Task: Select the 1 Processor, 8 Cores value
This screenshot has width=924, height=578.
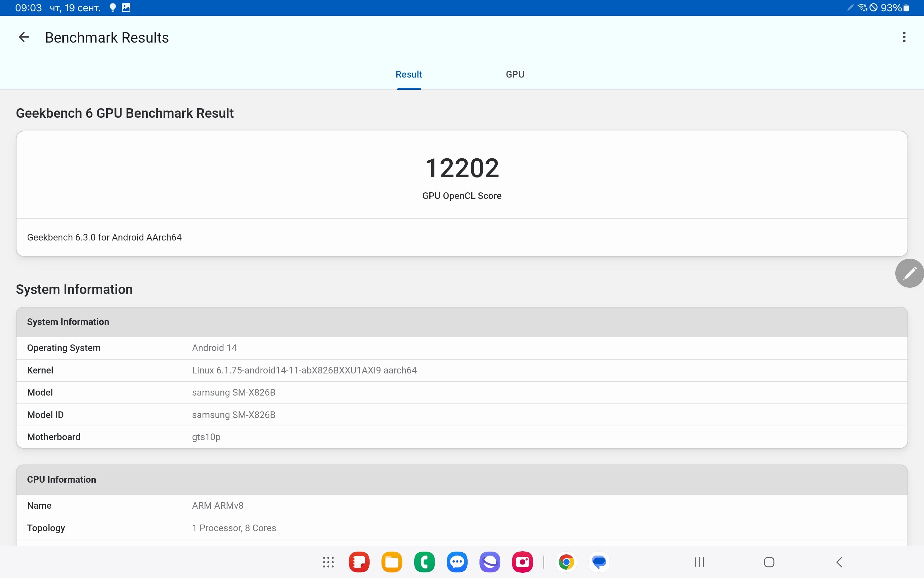Action: [234, 528]
